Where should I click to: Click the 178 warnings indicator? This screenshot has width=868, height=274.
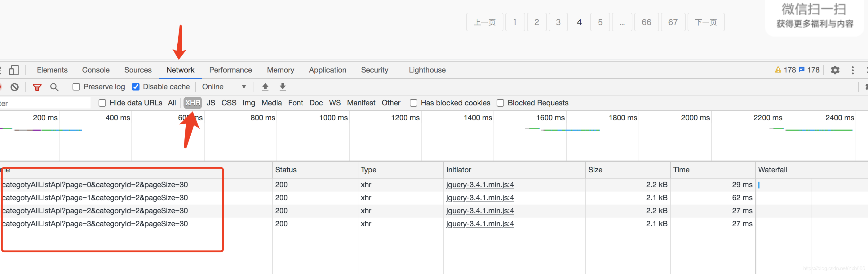[785, 70]
